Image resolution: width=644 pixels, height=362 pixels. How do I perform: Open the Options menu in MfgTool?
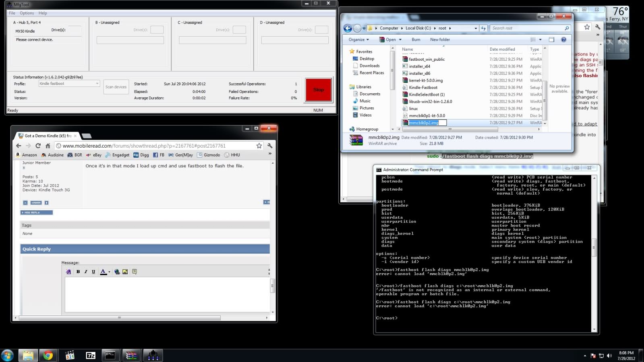coord(27,13)
